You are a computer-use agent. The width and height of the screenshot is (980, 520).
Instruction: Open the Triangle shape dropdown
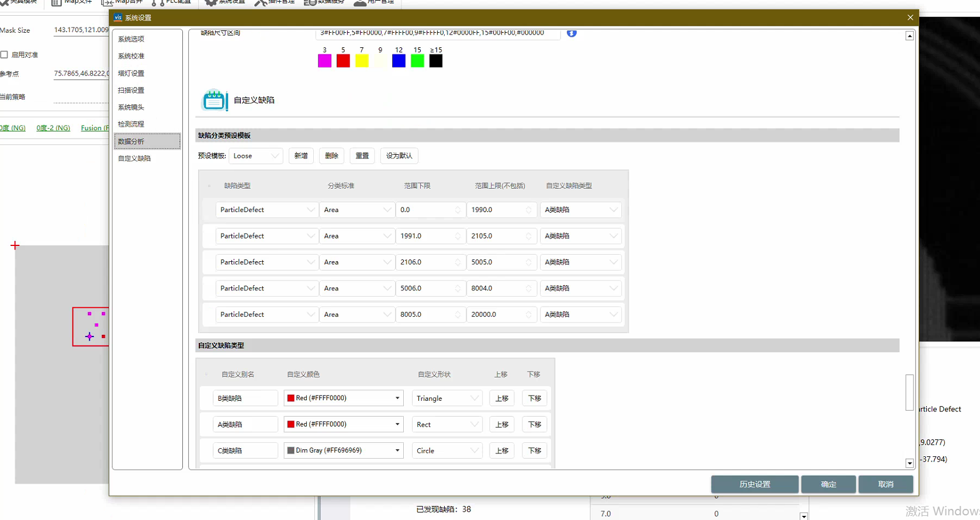[x=447, y=398]
